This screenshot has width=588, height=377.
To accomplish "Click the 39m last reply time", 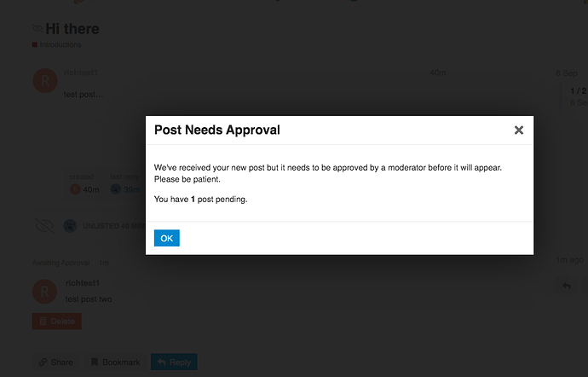I will 131,190.
